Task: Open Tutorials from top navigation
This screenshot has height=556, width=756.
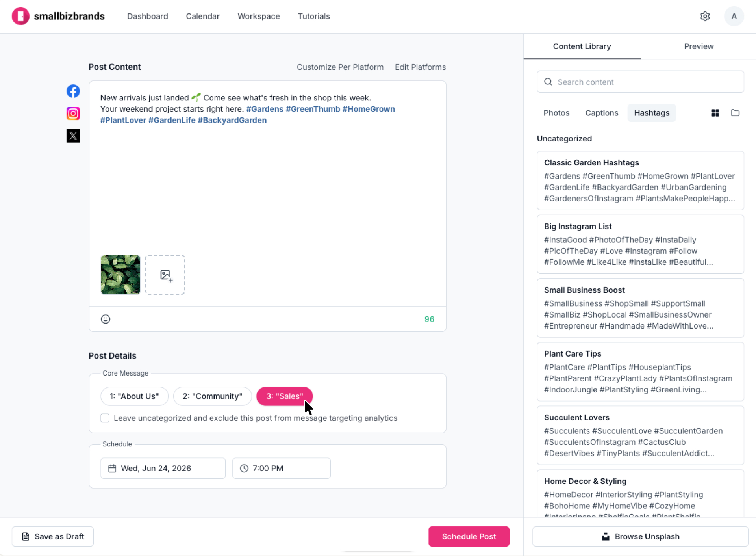Action: (x=314, y=16)
